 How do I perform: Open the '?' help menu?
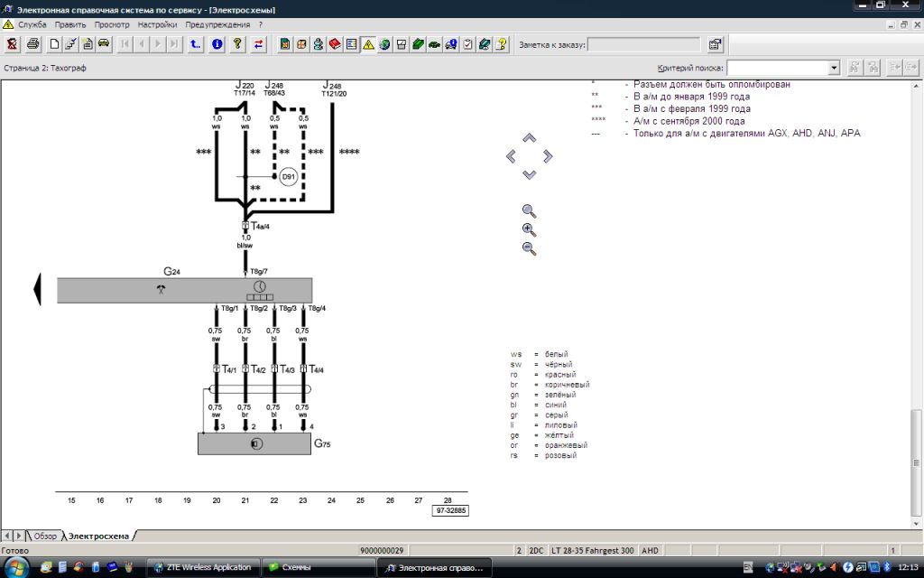261,24
